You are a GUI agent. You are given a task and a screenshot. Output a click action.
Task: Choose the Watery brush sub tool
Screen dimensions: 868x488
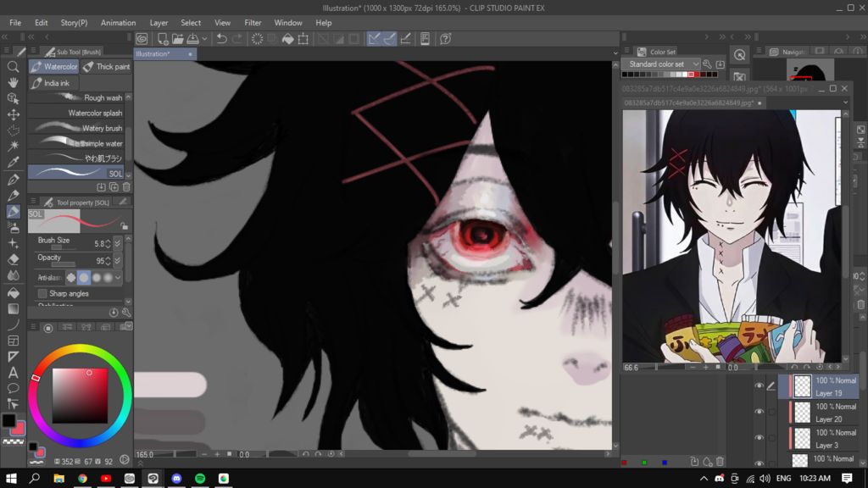tap(76, 128)
